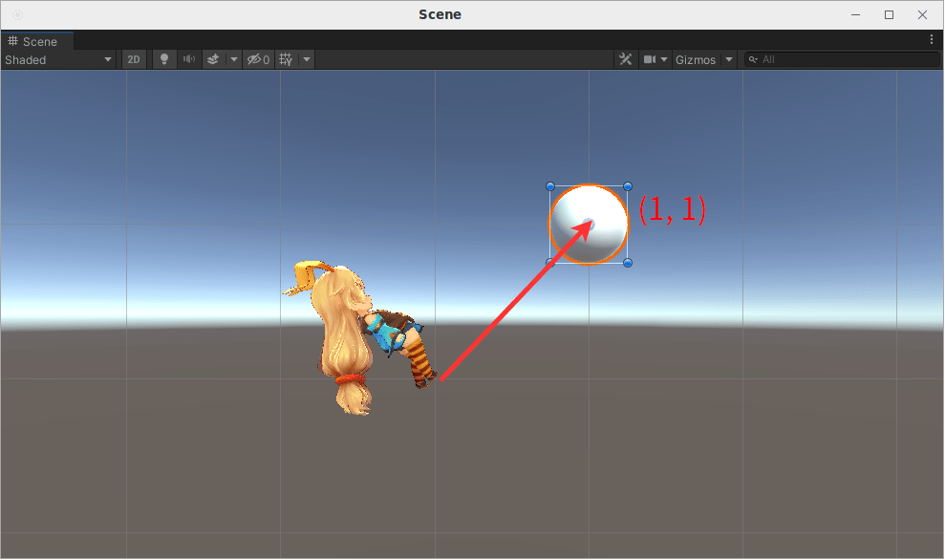945x560 pixels.
Task: Close the Scene window
Action: (922, 14)
